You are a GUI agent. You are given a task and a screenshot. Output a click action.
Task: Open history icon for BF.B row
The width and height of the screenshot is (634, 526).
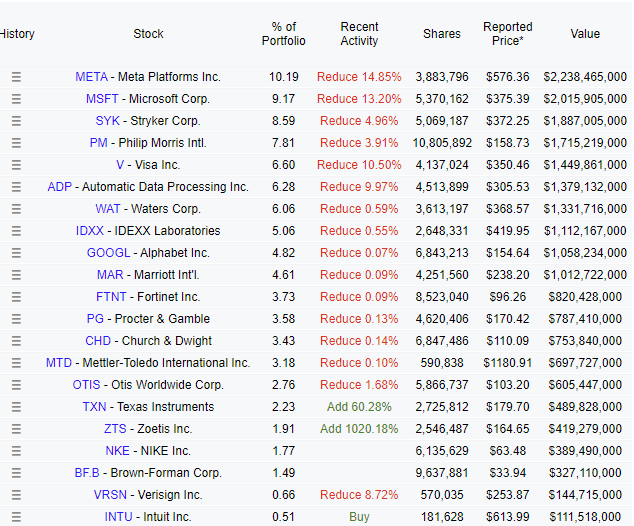[x=16, y=473]
